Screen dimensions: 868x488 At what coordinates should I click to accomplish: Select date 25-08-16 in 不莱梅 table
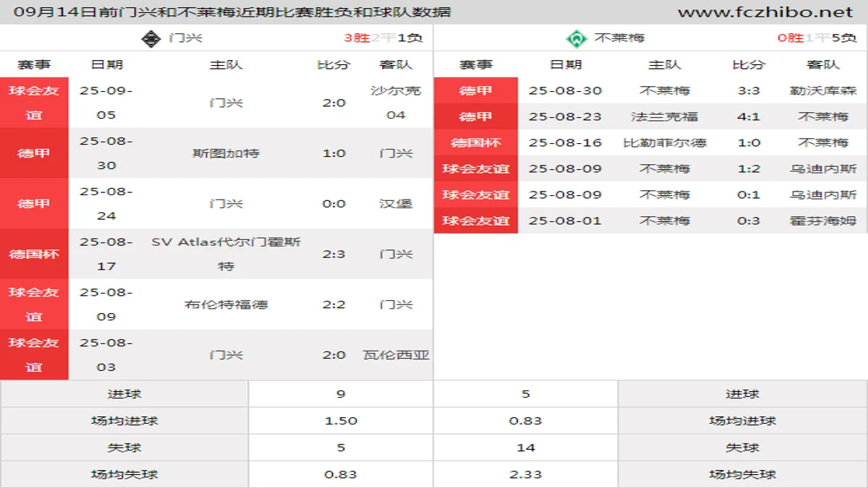click(x=565, y=142)
